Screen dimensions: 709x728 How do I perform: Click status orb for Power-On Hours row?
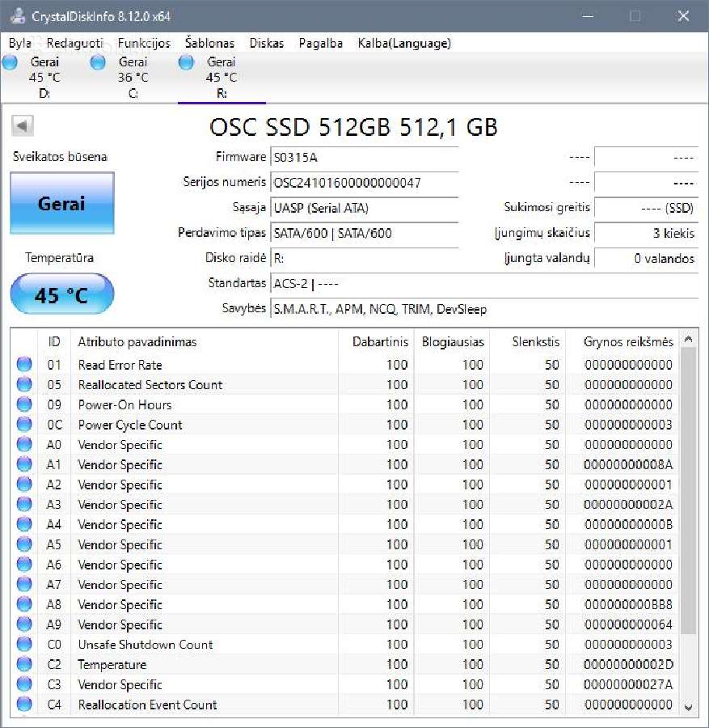pyautogui.click(x=24, y=404)
